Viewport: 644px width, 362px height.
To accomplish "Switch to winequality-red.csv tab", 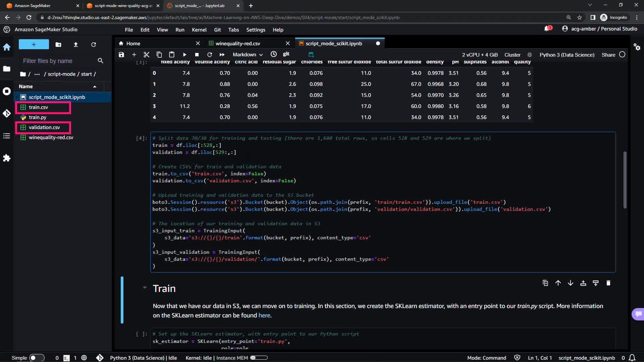I will (237, 44).
